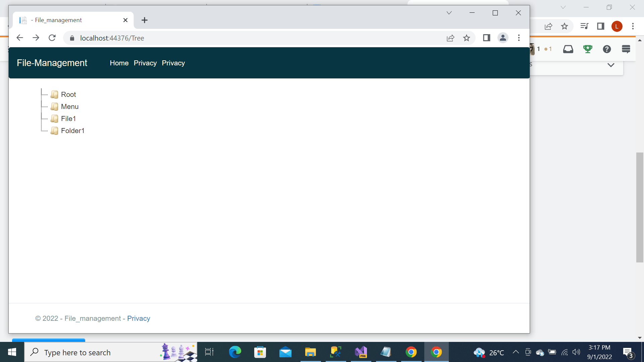Image resolution: width=644 pixels, height=362 pixels.
Task: Open the footer Privacy link
Action: [139, 318]
